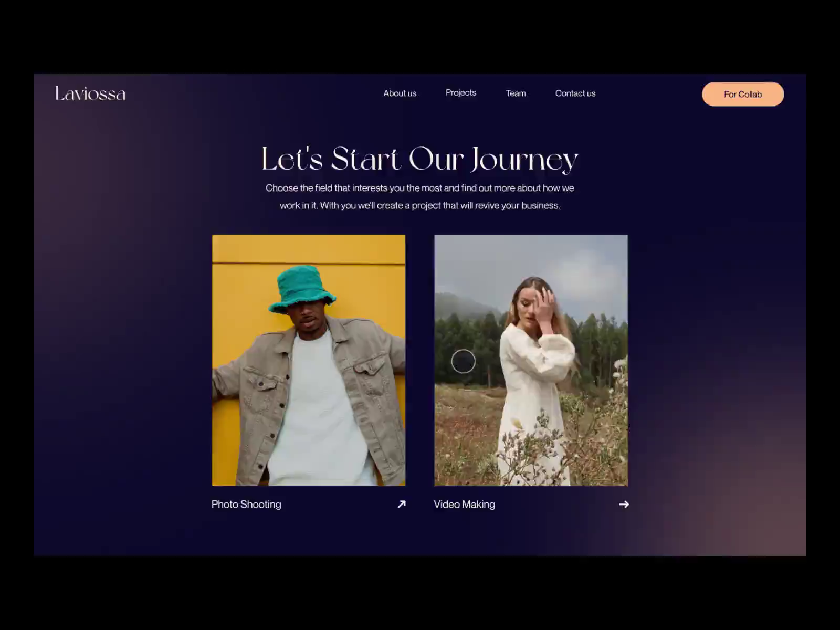Image resolution: width=840 pixels, height=630 pixels.
Task: Switch to the Projects section
Action: [x=461, y=92]
